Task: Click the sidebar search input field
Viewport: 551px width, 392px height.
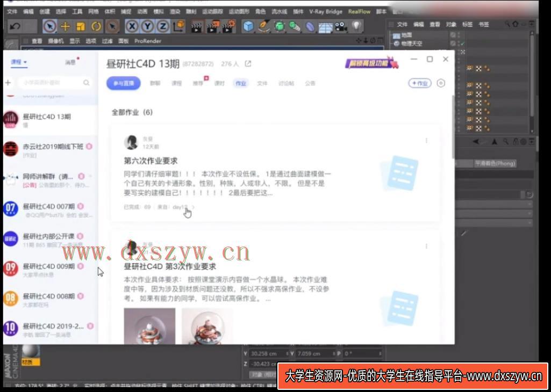Action: point(55,83)
